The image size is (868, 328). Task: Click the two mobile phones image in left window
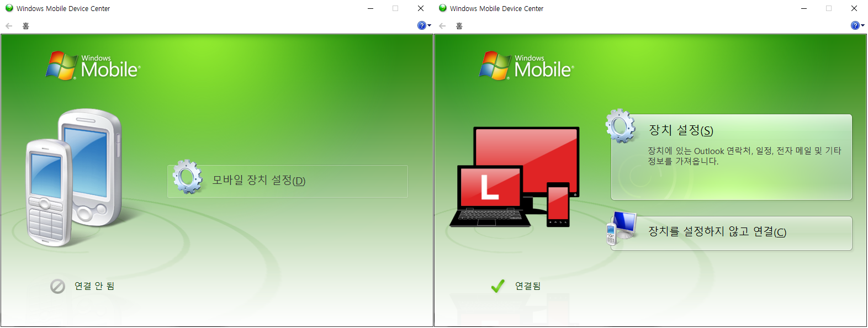(x=74, y=178)
